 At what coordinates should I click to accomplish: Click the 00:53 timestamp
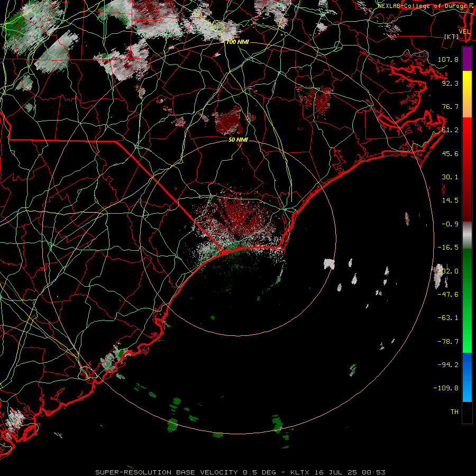(x=374, y=472)
